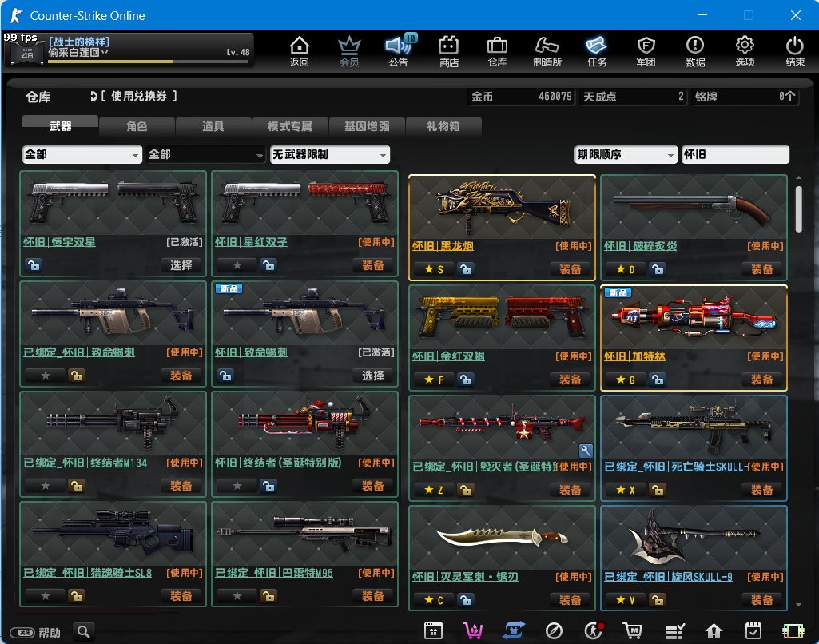Image resolution: width=819 pixels, height=644 pixels.
Task: Click 选择 on the 怀旧|致命蝎刺 card
Action: (373, 376)
